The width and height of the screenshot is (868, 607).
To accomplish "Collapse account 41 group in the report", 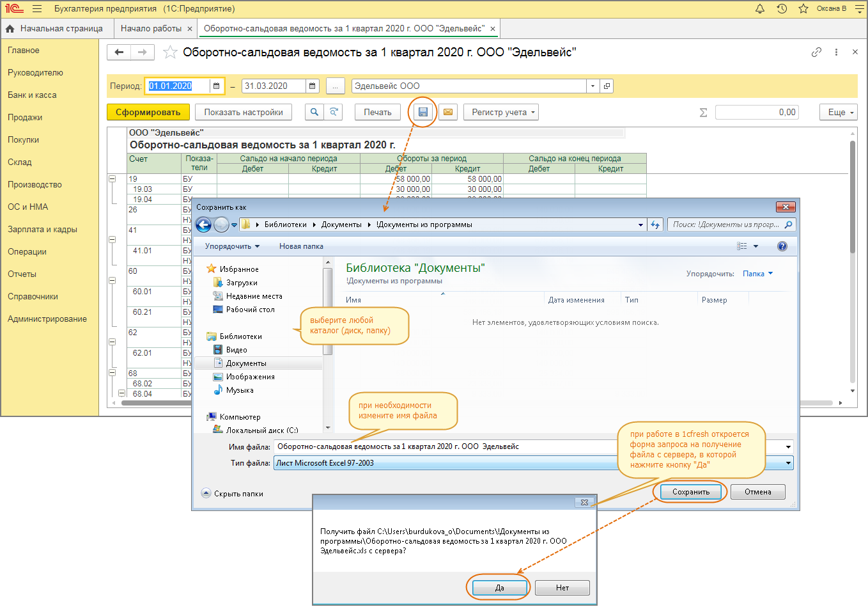I will pyautogui.click(x=112, y=240).
